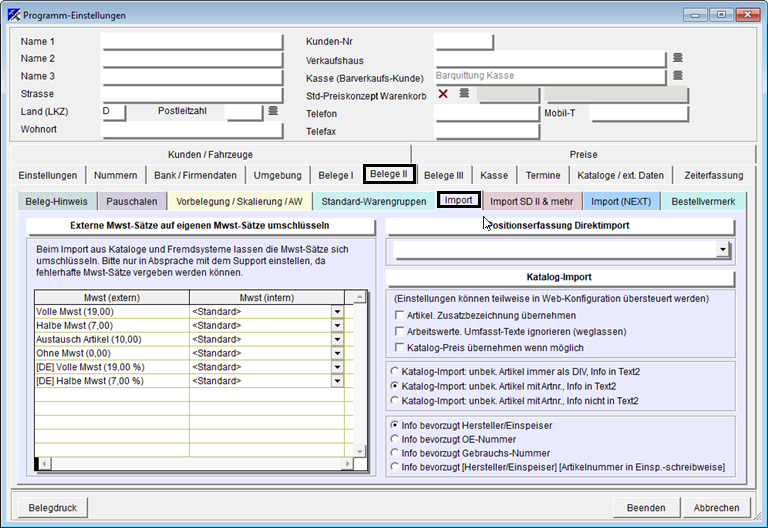This screenshot has height=528, width=768.
Task: Switch to Einstellungen tab
Action: [48, 175]
